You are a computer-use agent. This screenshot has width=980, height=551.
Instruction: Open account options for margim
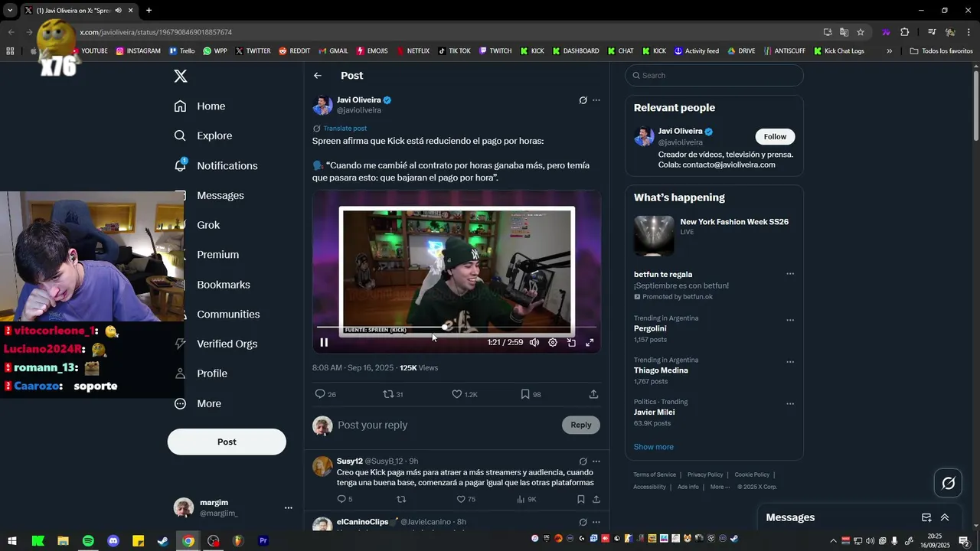point(288,507)
